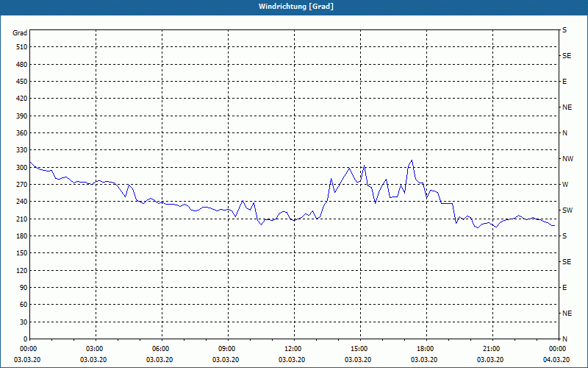Screen dimensions: 588x368
Task: Click the 480 degree axis label
Action: tap(22, 65)
